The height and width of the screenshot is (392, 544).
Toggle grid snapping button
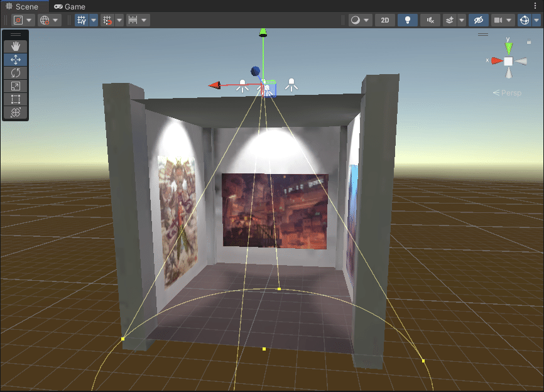[x=107, y=20]
